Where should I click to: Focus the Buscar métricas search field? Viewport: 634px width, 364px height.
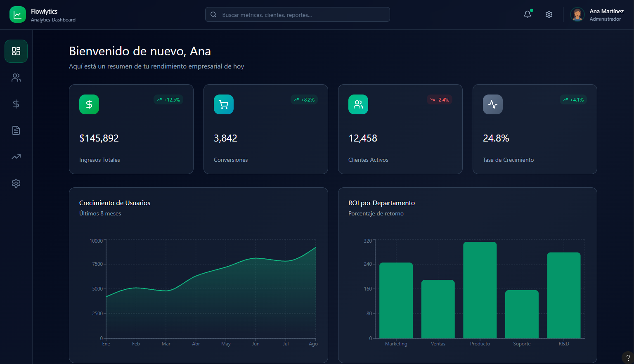[297, 14]
